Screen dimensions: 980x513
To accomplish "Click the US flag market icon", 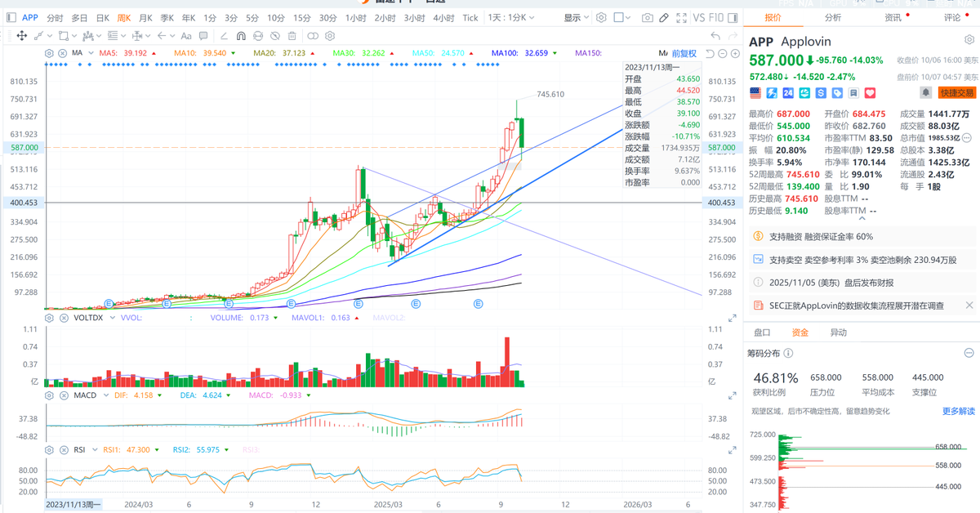I will tap(755, 92).
